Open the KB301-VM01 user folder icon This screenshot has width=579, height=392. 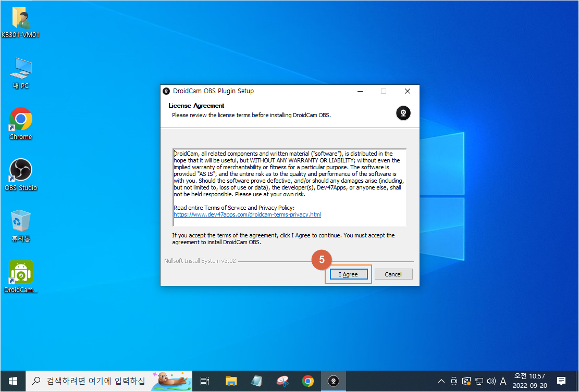(x=21, y=22)
